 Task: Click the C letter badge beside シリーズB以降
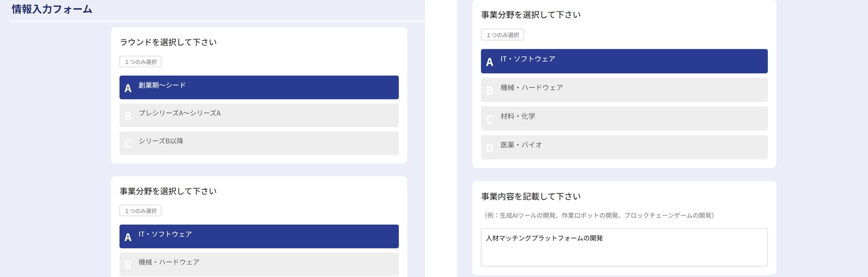(128, 144)
